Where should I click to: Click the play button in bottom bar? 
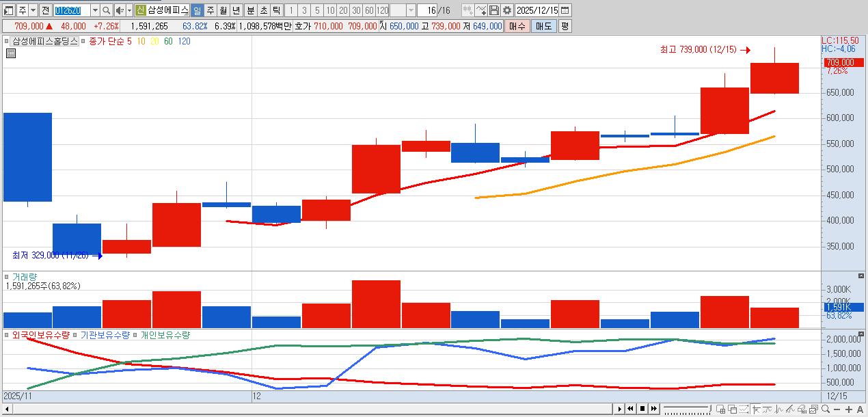[x=620, y=409]
